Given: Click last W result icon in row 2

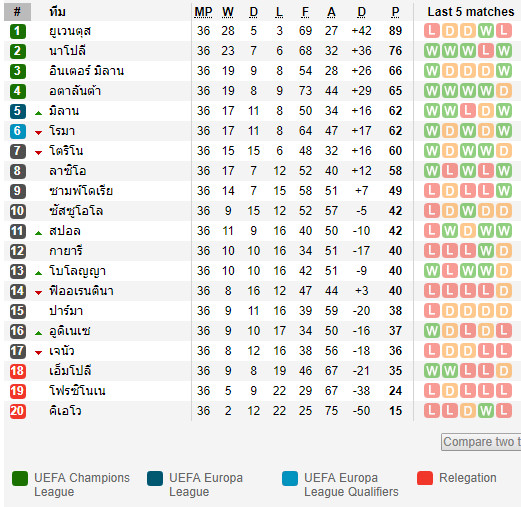Looking at the screenshot, I should 504,51.
